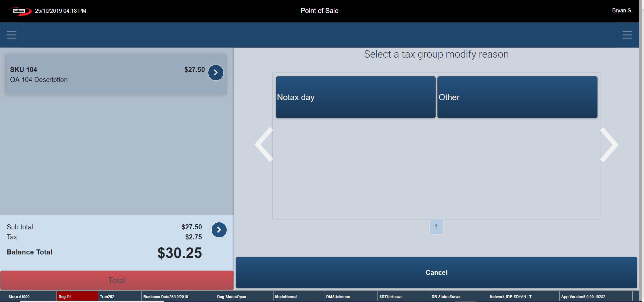The width and height of the screenshot is (644, 302).
Task: Click the Reg #1 status indicator
Action: click(77, 297)
